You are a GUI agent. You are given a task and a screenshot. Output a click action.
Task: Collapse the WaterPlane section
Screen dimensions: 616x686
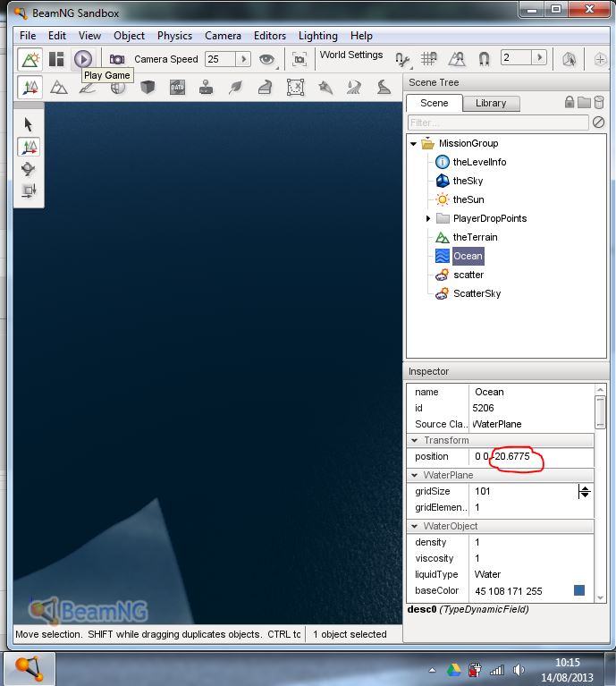[415, 475]
